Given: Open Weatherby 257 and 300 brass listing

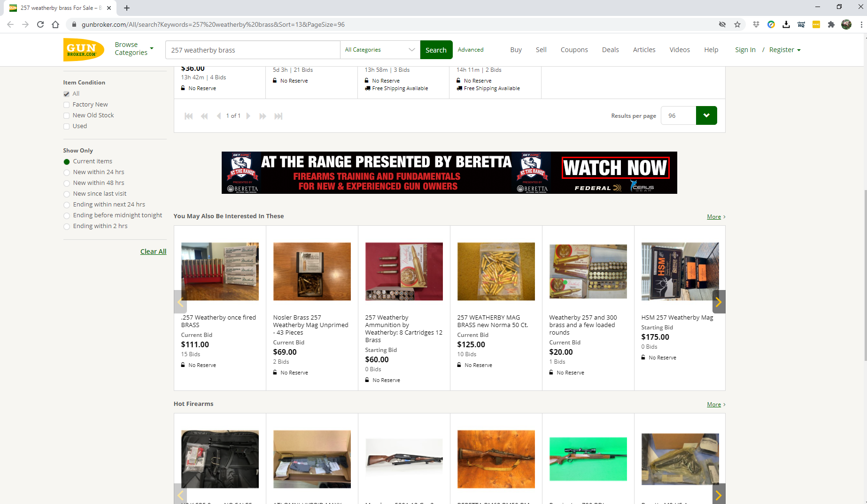Looking at the screenshot, I should pos(583,325).
